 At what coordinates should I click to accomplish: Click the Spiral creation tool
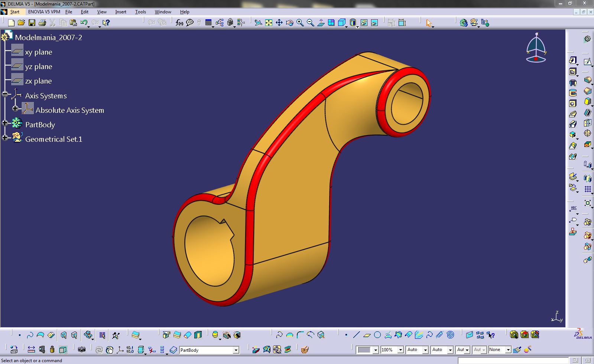click(x=450, y=335)
